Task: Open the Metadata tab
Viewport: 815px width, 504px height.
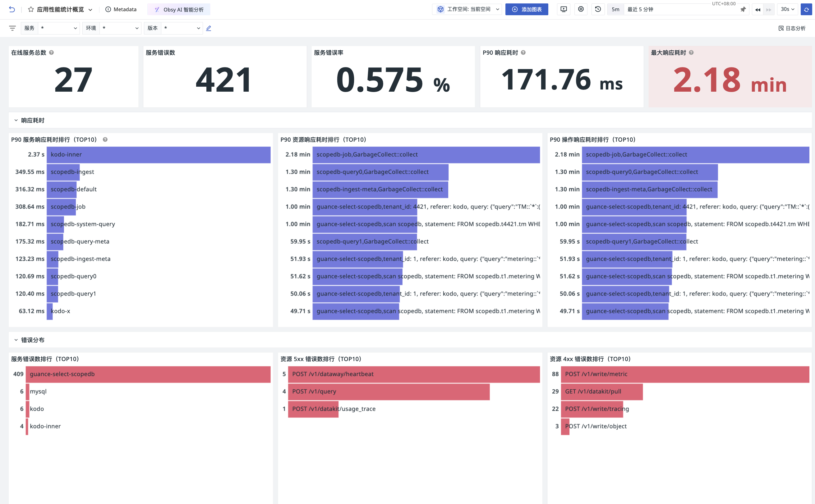Action: point(121,9)
